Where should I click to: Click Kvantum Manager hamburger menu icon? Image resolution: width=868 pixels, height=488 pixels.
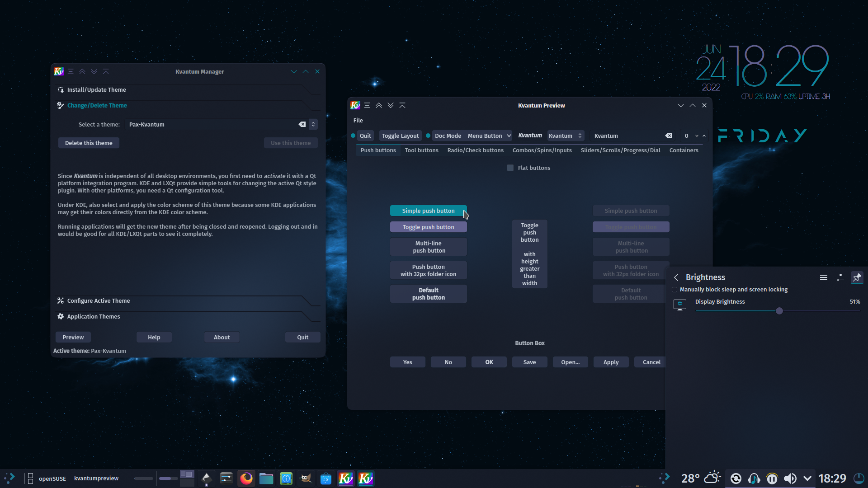tap(71, 71)
